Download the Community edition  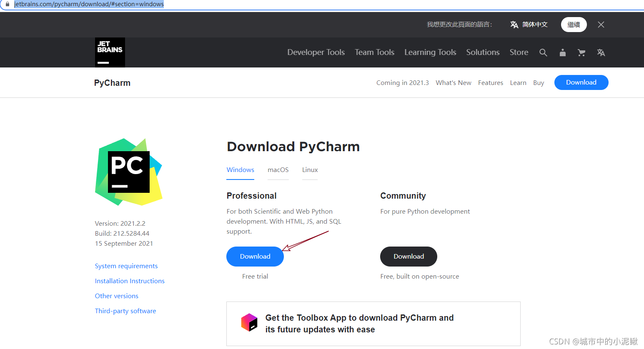point(408,257)
